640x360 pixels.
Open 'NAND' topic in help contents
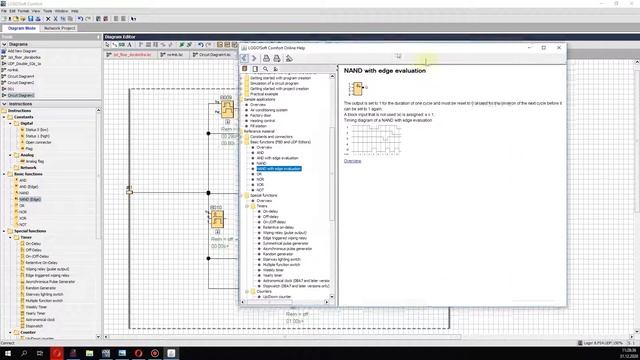[261, 163]
